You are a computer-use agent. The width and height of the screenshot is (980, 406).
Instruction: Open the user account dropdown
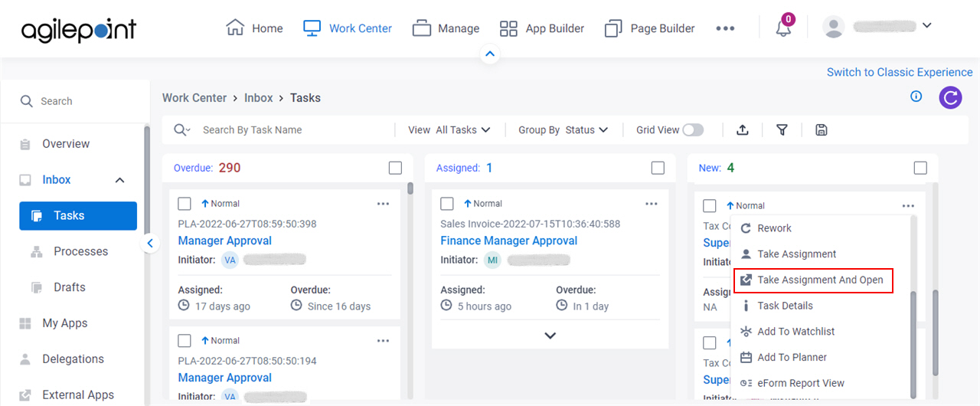(x=927, y=25)
